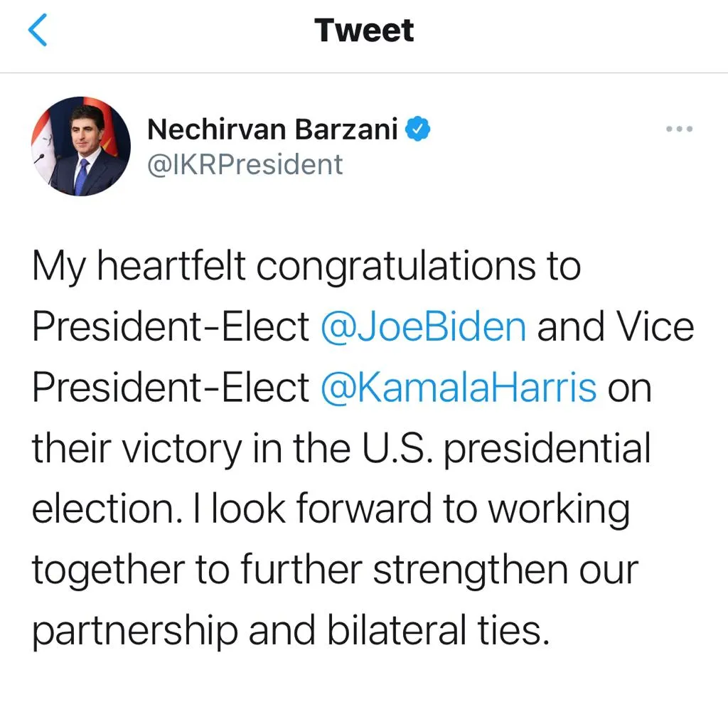Image resolution: width=728 pixels, height=702 pixels.
Task: Open the three-dot more options menu
Action: pyautogui.click(x=679, y=129)
